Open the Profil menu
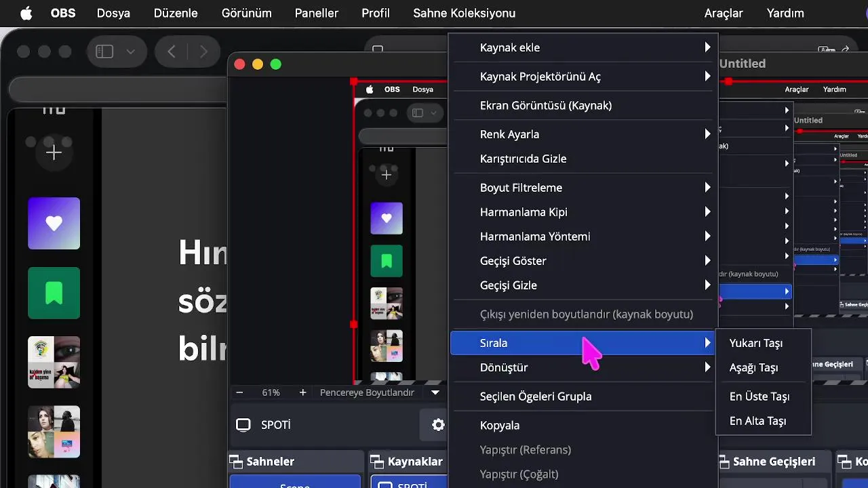The width and height of the screenshot is (868, 488). tap(376, 14)
